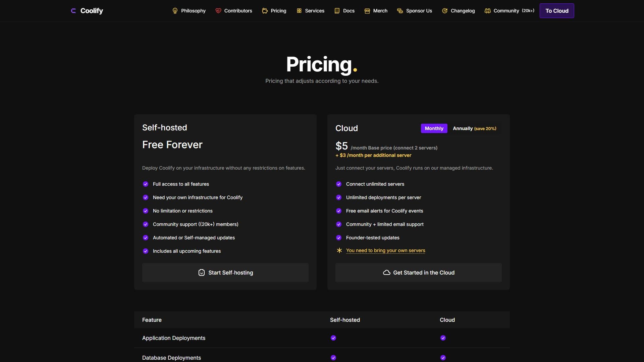The width and height of the screenshot is (644, 362).
Task: Click the smiley icon in Start Self-hosting button
Action: (202, 273)
